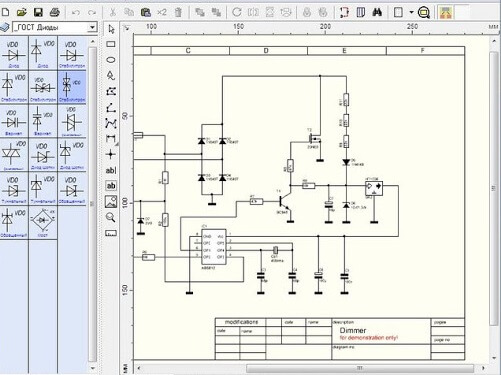The width and height of the screenshot is (501, 375).
Task: Pick the diode bridge symbol in library
Action: (43, 222)
